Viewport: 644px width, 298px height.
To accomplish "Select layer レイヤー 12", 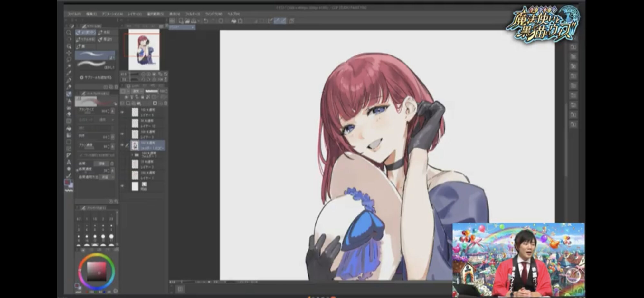I will tap(148, 123).
